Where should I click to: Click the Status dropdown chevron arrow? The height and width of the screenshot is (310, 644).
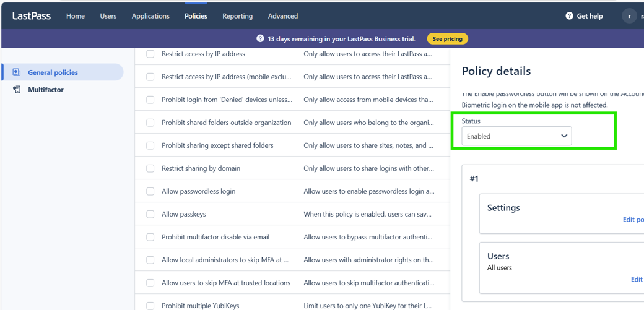pos(563,136)
